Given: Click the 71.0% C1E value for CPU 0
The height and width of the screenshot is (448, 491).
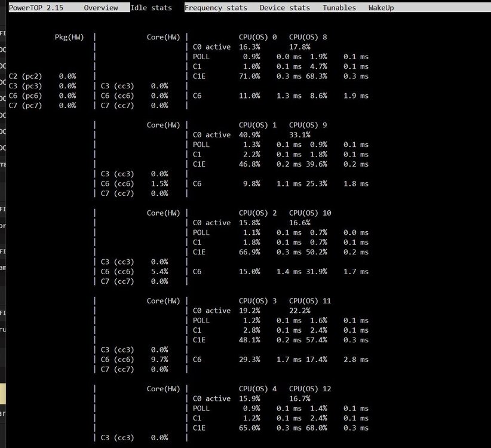Looking at the screenshot, I should coord(250,76).
